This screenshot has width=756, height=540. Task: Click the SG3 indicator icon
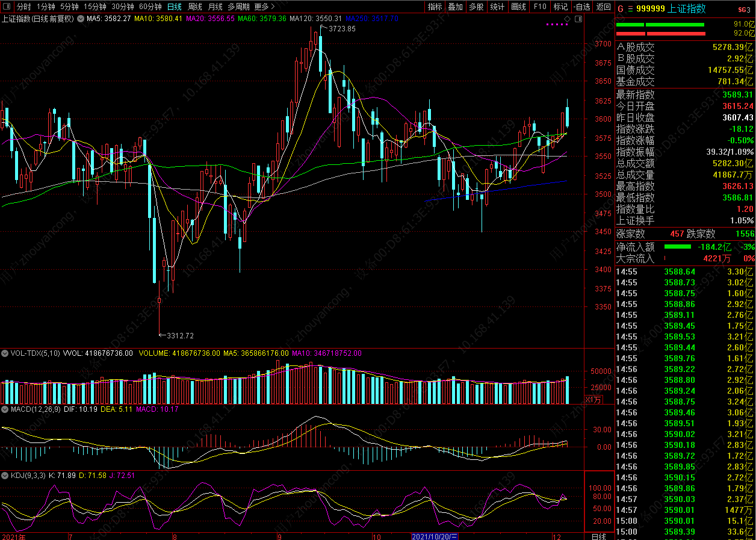[x=744, y=9]
